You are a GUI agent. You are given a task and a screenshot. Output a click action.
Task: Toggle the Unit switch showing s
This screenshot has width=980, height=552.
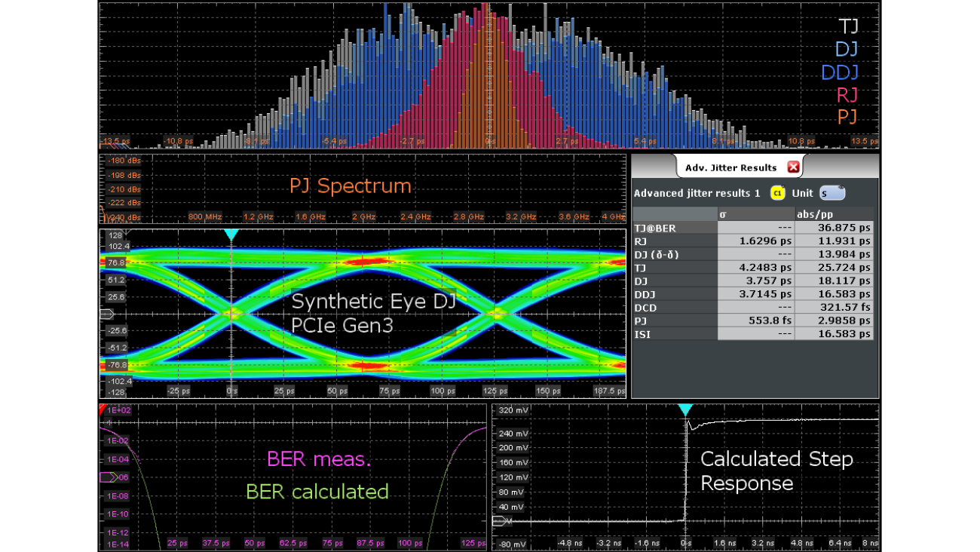(833, 193)
